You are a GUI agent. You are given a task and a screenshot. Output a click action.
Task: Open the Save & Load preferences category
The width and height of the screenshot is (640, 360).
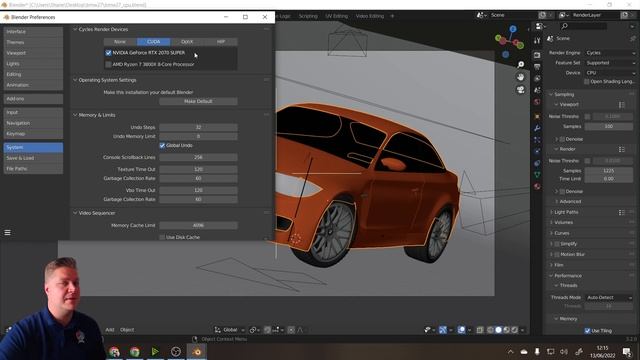click(x=33, y=158)
